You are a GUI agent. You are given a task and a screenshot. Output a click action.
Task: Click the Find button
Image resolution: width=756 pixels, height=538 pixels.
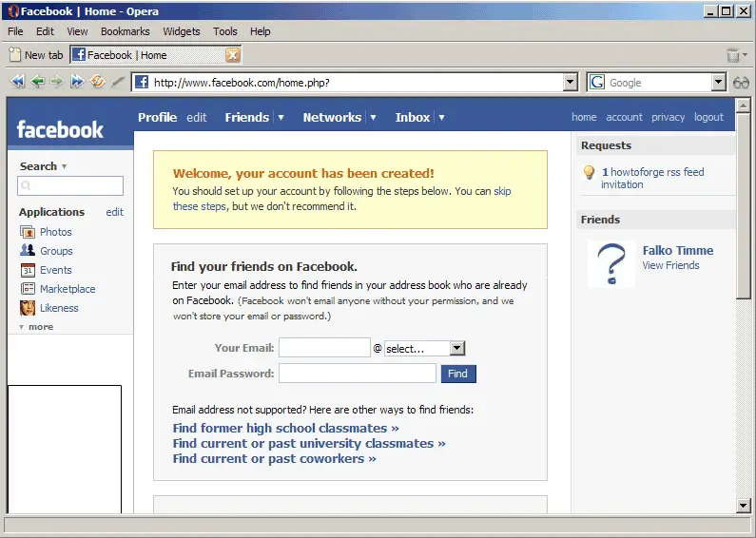click(458, 374)
